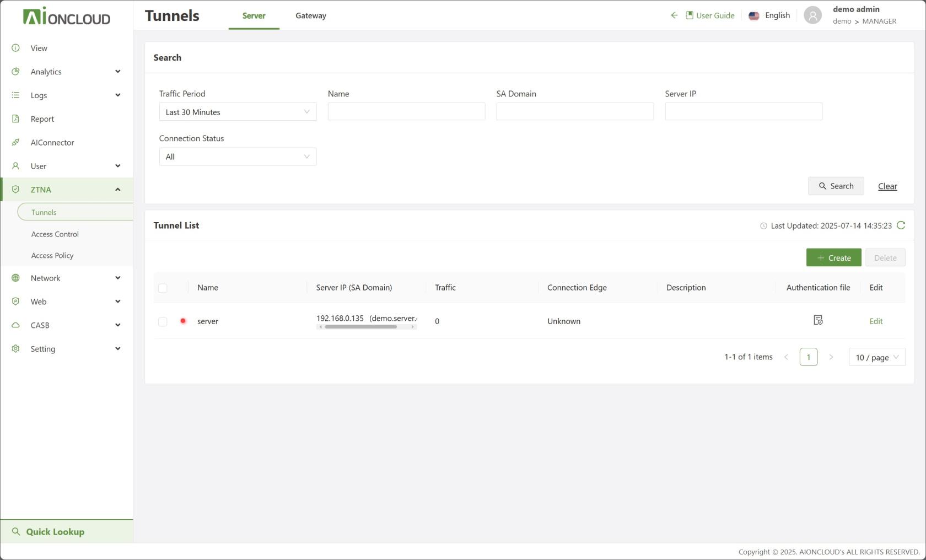926x560 pixels.
Task: Click the refresh icon beside Last Updated
Action: 901,225
